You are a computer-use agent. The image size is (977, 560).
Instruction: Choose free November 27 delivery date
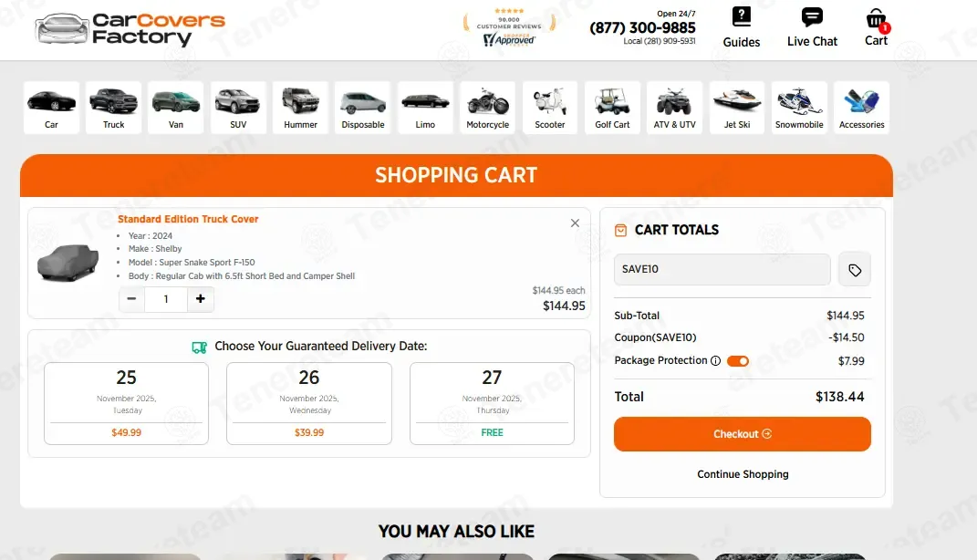point(492,404)
